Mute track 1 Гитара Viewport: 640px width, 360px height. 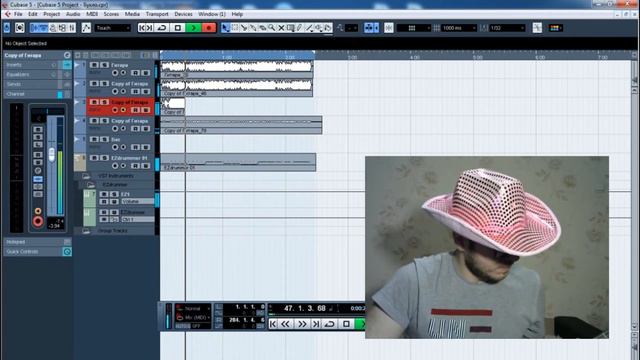[x=94, y=65]
